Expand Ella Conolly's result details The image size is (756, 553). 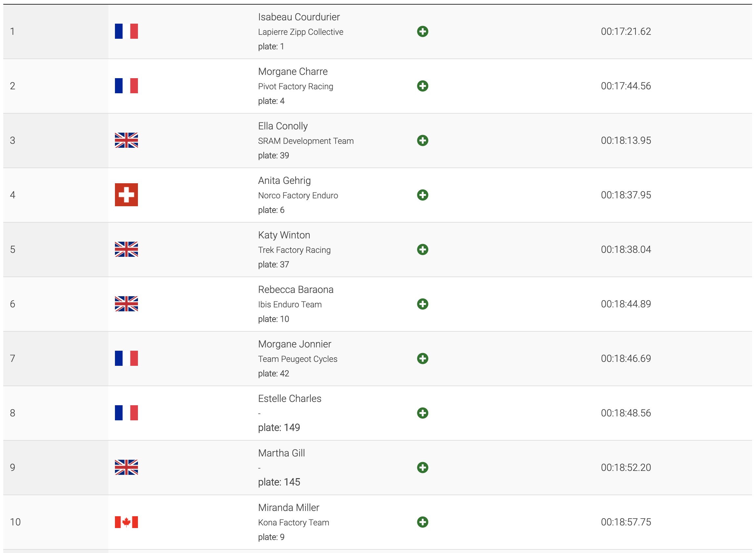[423, 141]
